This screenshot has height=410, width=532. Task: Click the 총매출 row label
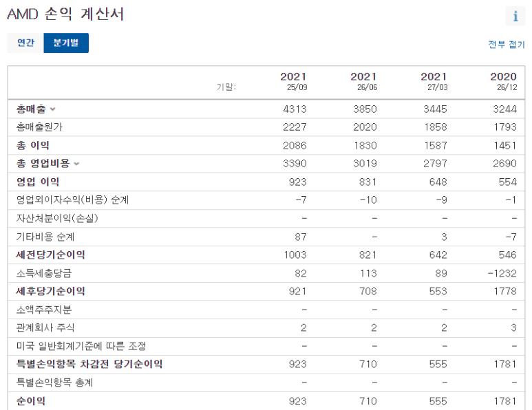point(31,109)
